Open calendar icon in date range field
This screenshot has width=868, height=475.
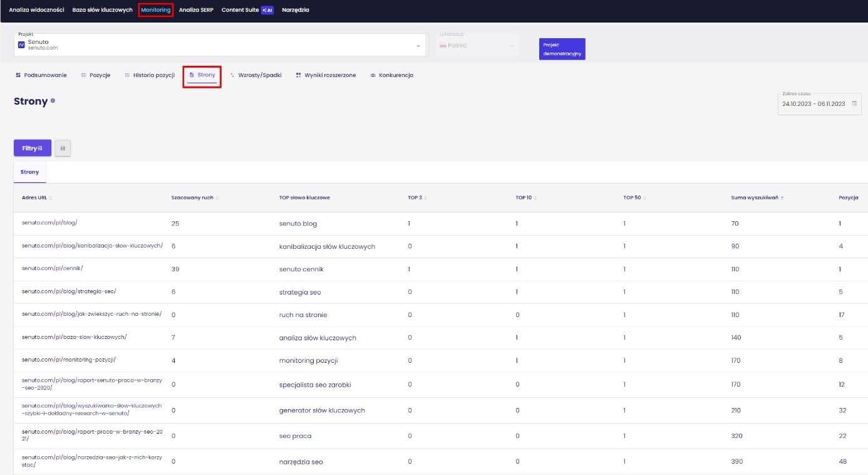854,103
